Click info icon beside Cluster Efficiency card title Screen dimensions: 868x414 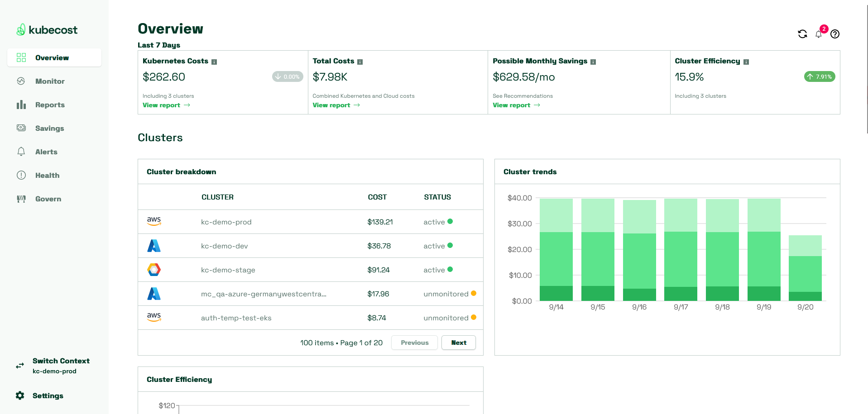(746, 62)
